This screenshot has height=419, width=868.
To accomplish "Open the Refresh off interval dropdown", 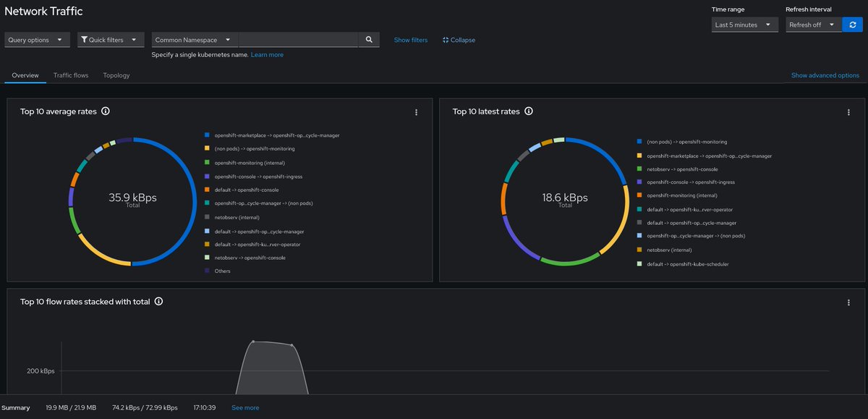I will [814, 25].
